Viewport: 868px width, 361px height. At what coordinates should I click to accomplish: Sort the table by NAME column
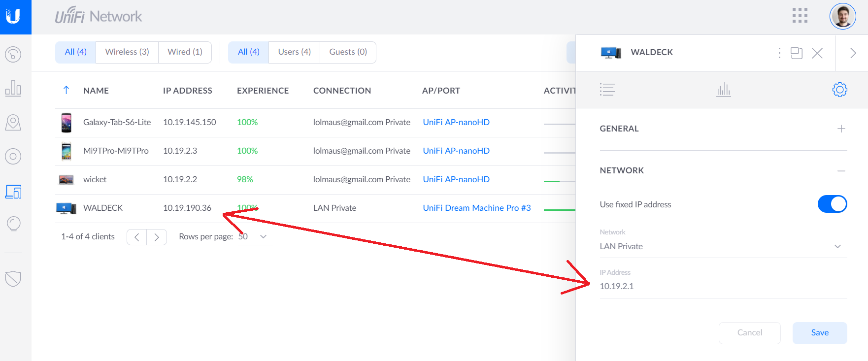click(96, 91)
